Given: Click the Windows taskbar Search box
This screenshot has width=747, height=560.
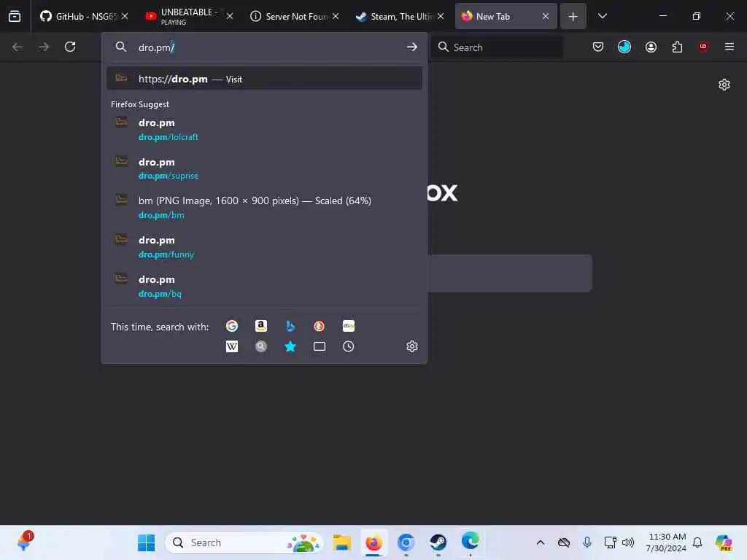Looking at the screenshot, I should [x=244, y=542].
